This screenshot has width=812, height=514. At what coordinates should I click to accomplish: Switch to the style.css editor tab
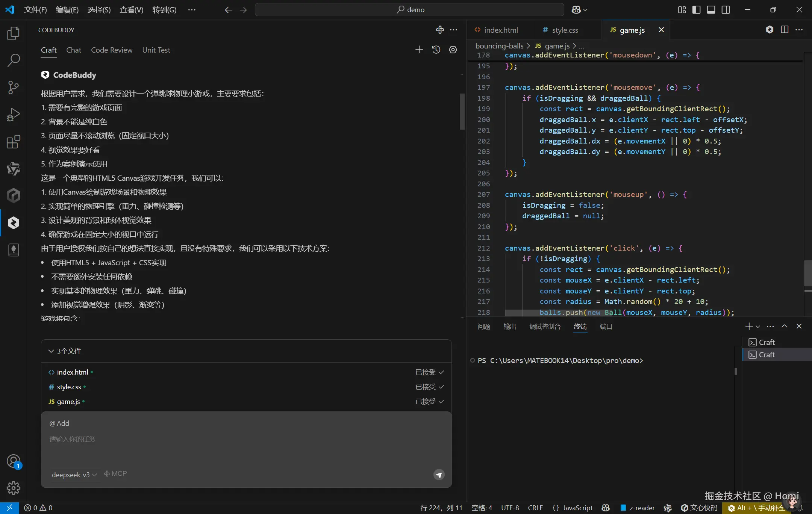coord(565,30)
